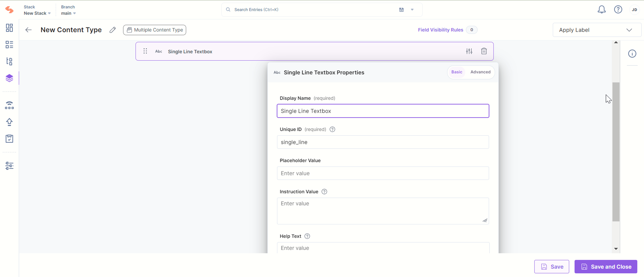The width and height of the screenshot is (644, 277).
Task: Open the JD user avatar
Action: pos(634,10)
